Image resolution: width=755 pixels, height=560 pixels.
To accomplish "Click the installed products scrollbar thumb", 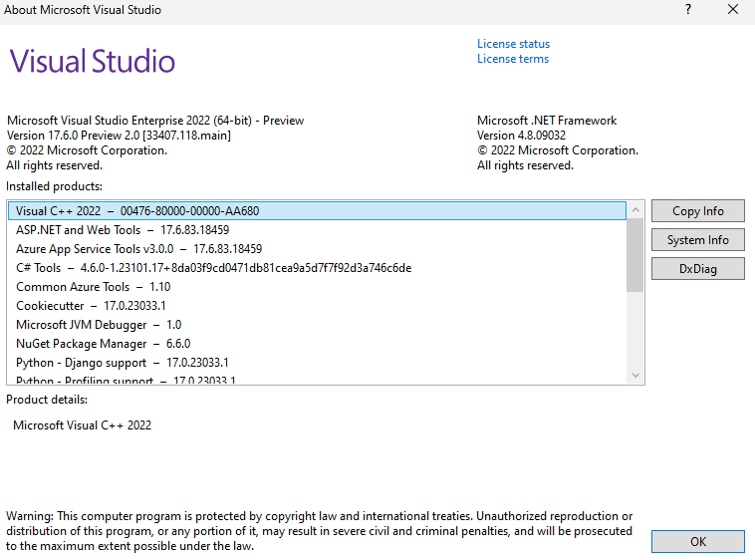I will click(x=635, y=255).
